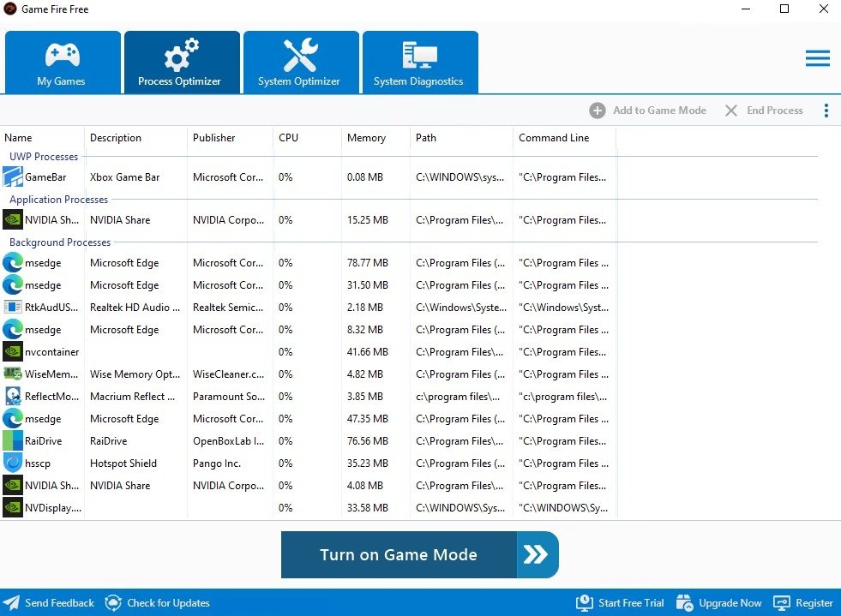Select the ReflectMo process icon
The width and height of the screenshot is (841, 616).
(13, 396)
